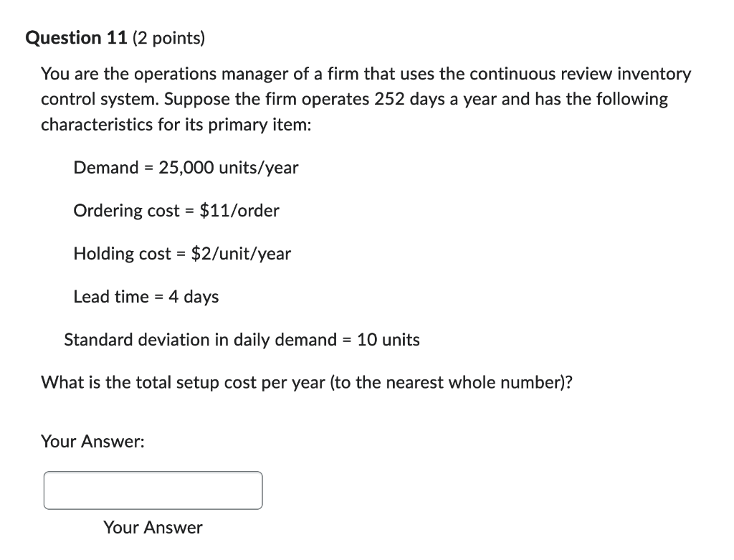Viewport: 734px width, 560px height.
Task: Click the Ordering cost $11/order line
Action: coord(176,211)
